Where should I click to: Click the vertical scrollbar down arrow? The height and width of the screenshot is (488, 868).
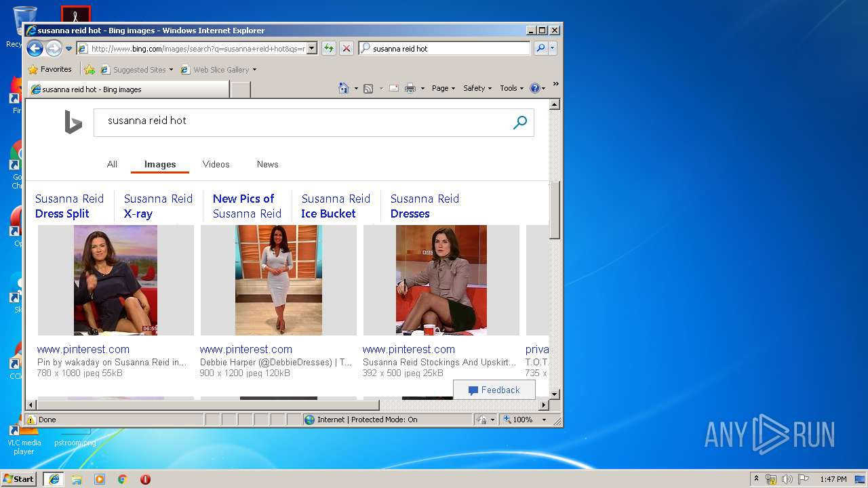point(554,394)
